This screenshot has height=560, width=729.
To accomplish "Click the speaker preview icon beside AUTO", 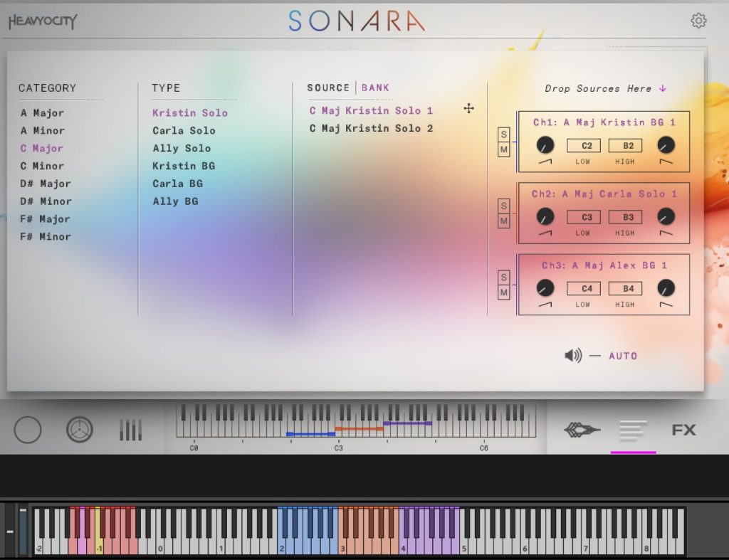I will (x=572, y=356).
